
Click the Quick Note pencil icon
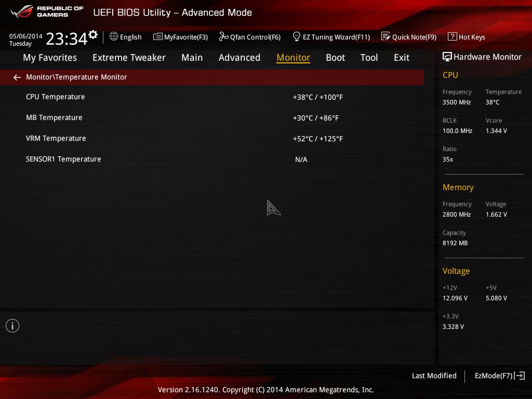coord(385,36)
